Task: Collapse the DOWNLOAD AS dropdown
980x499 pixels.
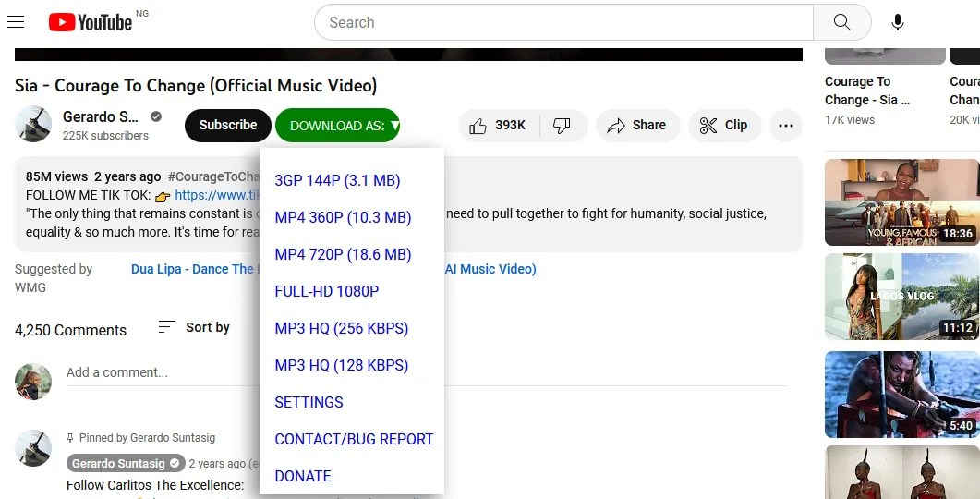Action: tap(337, 125)
